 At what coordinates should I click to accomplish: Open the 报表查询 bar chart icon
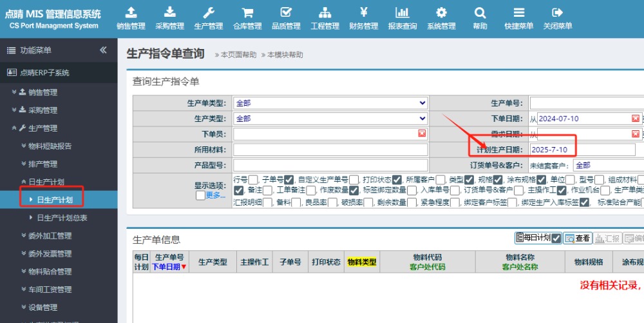tap(402, 13)
